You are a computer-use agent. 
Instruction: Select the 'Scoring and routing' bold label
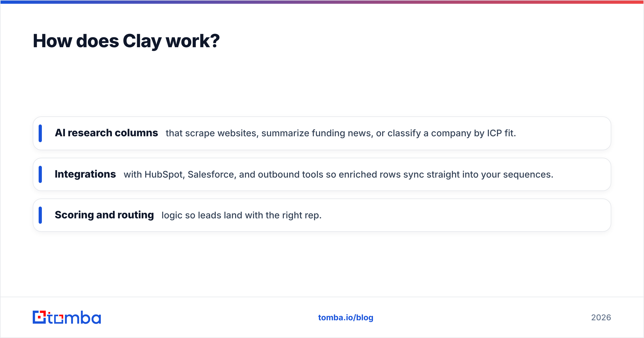point(104,215)
